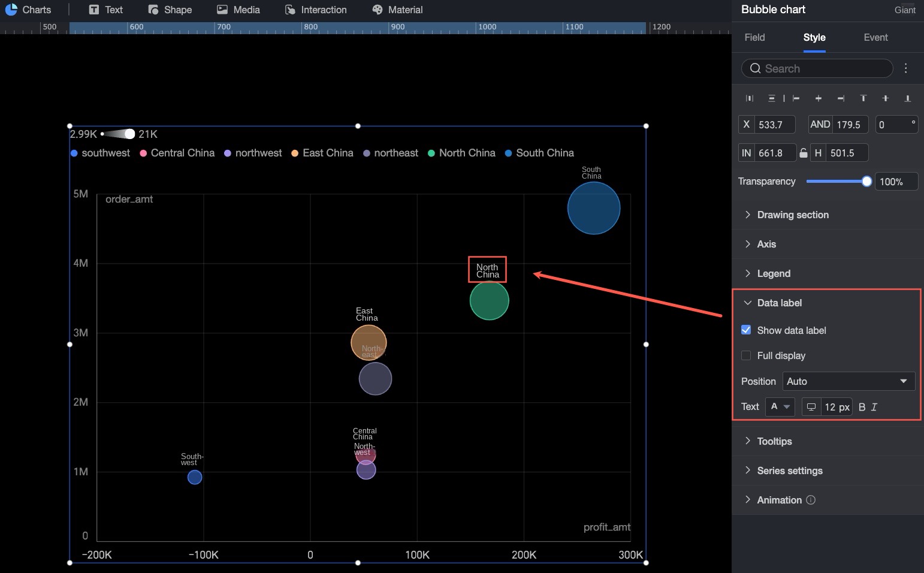924x573 pixels.
Task: Toggle italic for data label text
Action: (x=874, y=407)
